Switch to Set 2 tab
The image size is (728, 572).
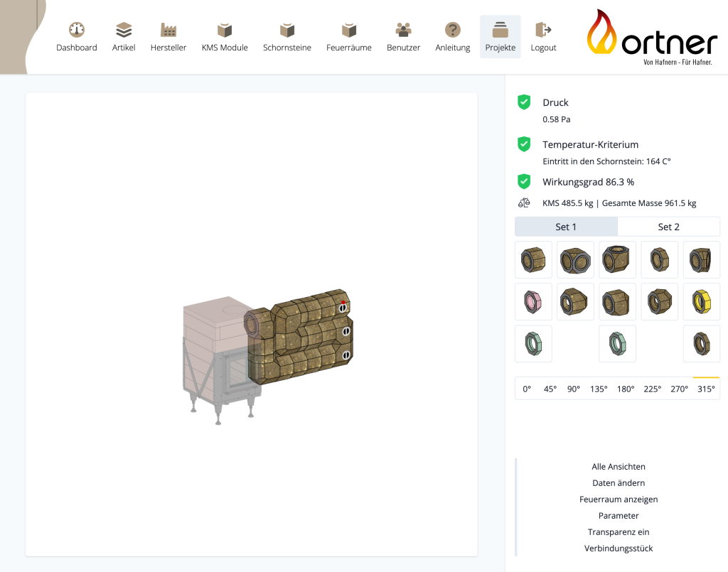668,227
